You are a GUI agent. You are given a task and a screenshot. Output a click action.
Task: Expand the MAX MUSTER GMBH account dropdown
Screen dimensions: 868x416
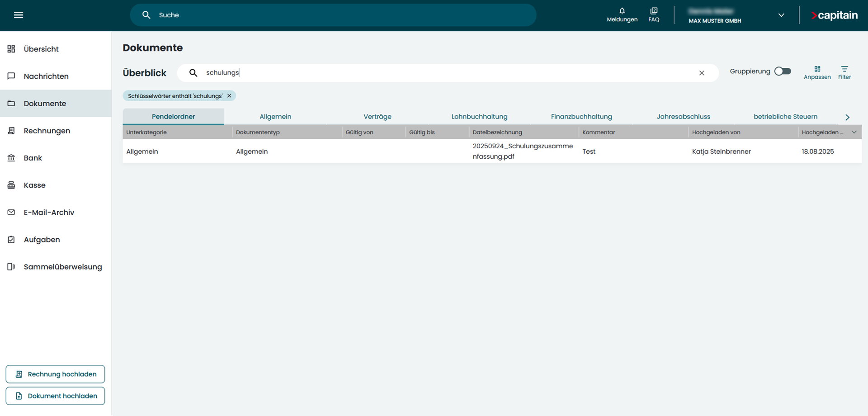781,15
